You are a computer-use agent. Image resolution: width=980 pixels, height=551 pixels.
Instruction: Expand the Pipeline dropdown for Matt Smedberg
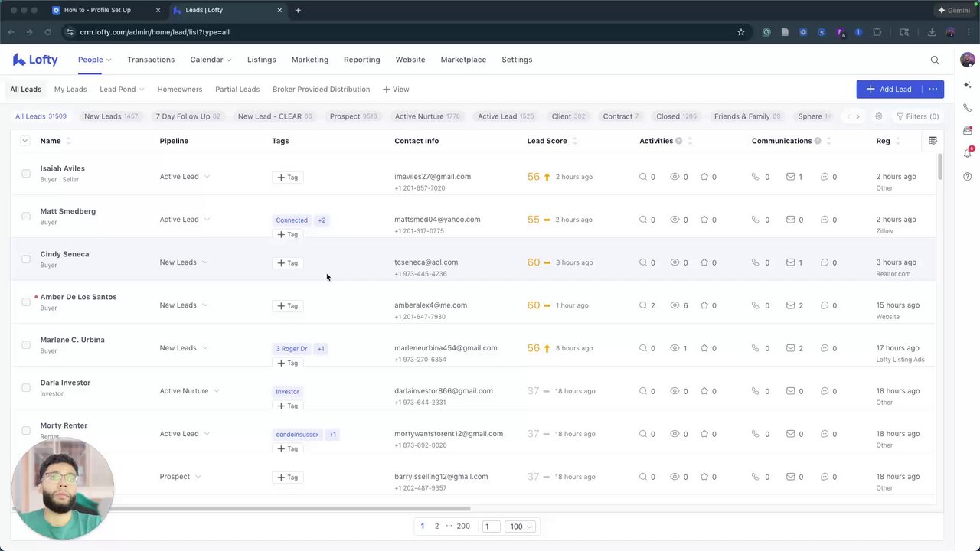click(x=206, y=220)
